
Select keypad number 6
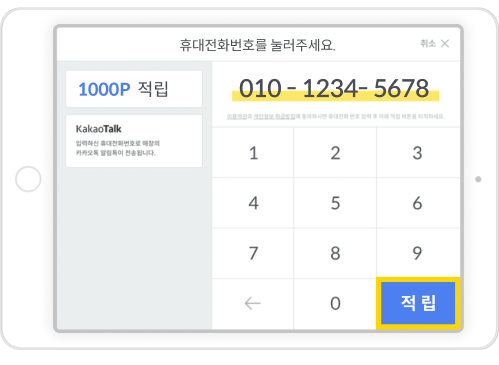pyautogui.click(x=418, y=203)
